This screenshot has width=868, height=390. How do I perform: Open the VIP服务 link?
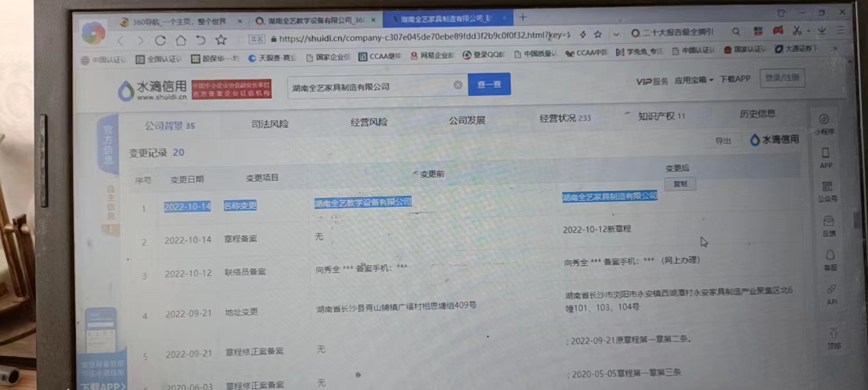coord(652,81)
